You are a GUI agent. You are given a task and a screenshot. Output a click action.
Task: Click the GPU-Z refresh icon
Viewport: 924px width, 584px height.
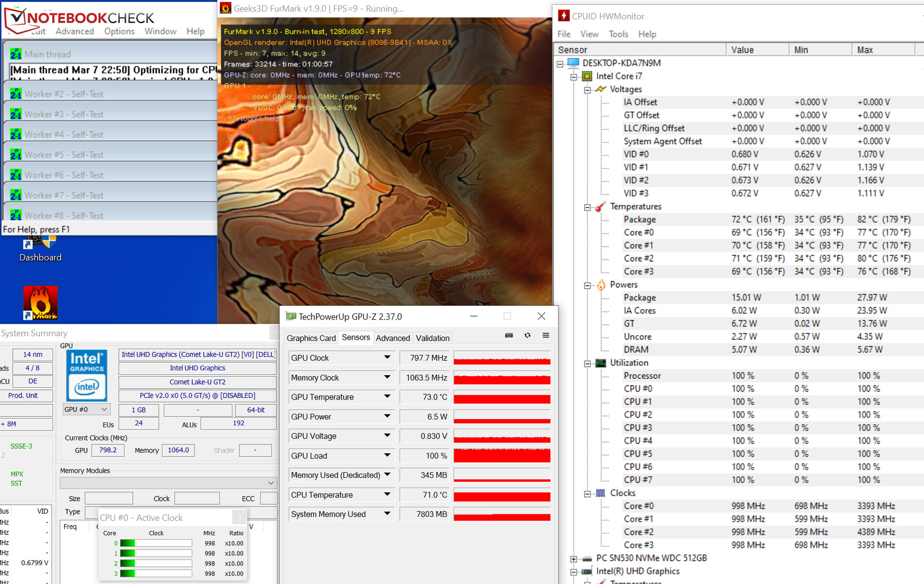(x=528, y=335)
